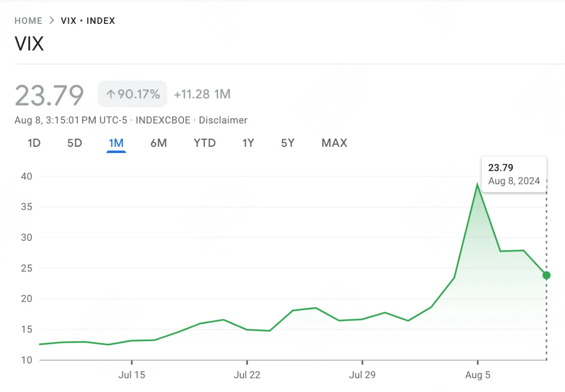The height and width of the screenshot is (392, 565).
Task: Open the Disclaimer link
Action: tap(223, 120)
